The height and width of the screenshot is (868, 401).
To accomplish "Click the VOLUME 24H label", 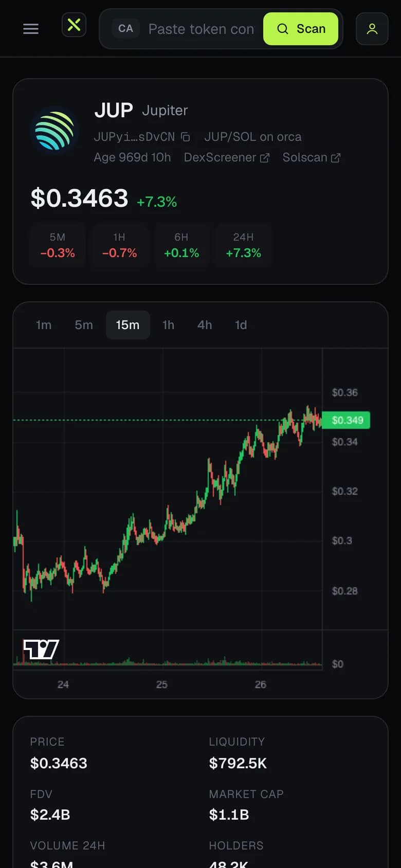I will 67,846.
